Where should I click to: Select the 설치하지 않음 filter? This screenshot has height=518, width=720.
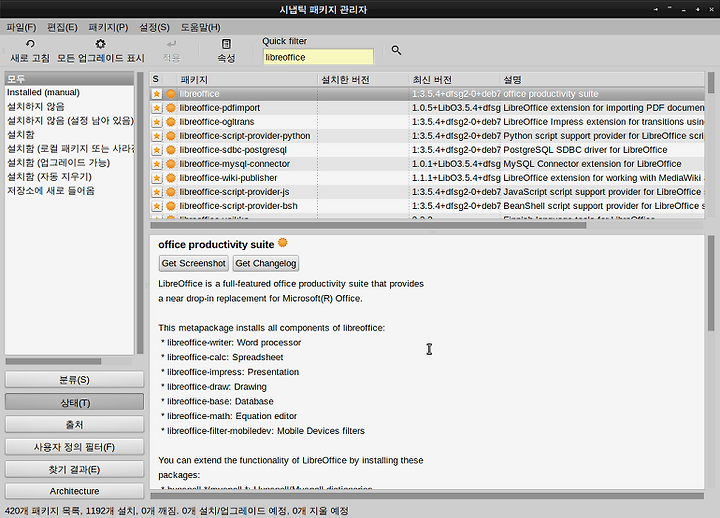coord(69,107)
